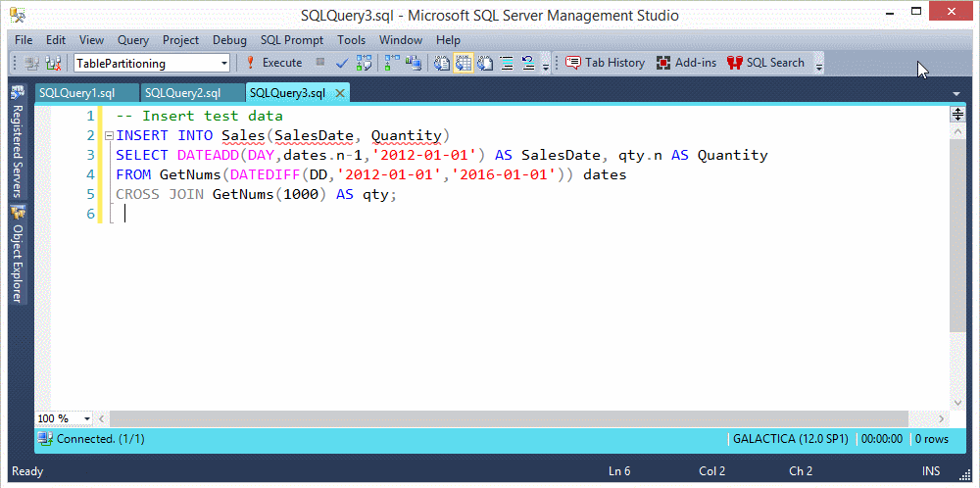This screenshot has width=980, height=488.
Task: Click the Comment Out Selected Lines icon
Action: (507, 63)
